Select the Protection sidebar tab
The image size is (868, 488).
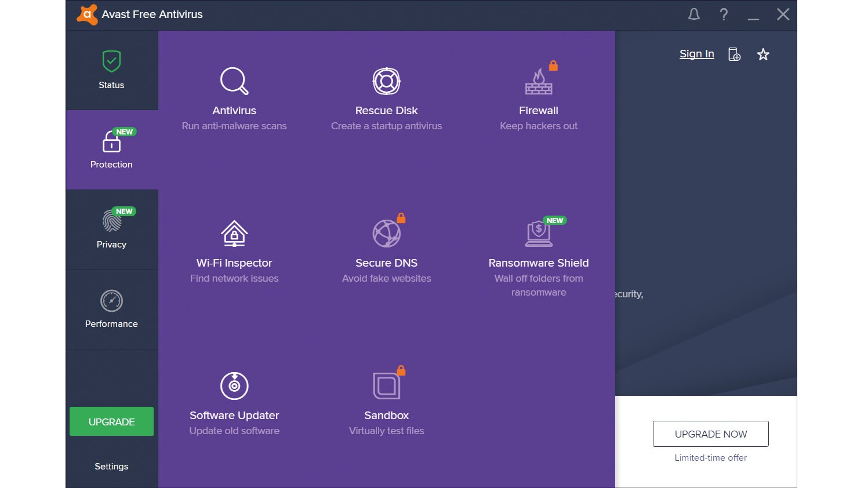coord(111,150)
